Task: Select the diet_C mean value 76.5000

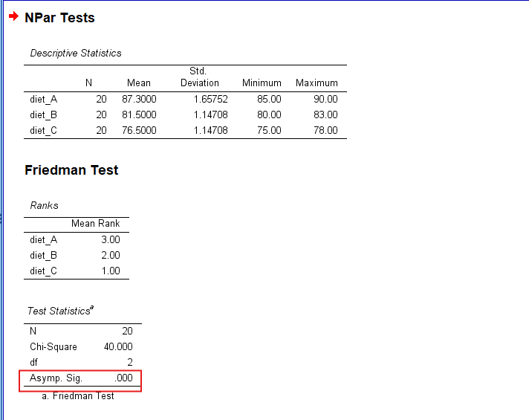Action: pos(137,131)
